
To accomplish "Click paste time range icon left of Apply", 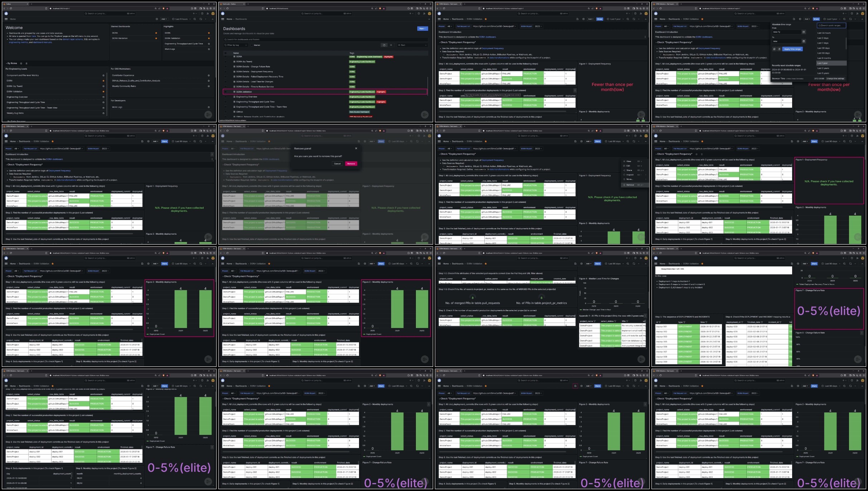I will click(x=779, y=49).
